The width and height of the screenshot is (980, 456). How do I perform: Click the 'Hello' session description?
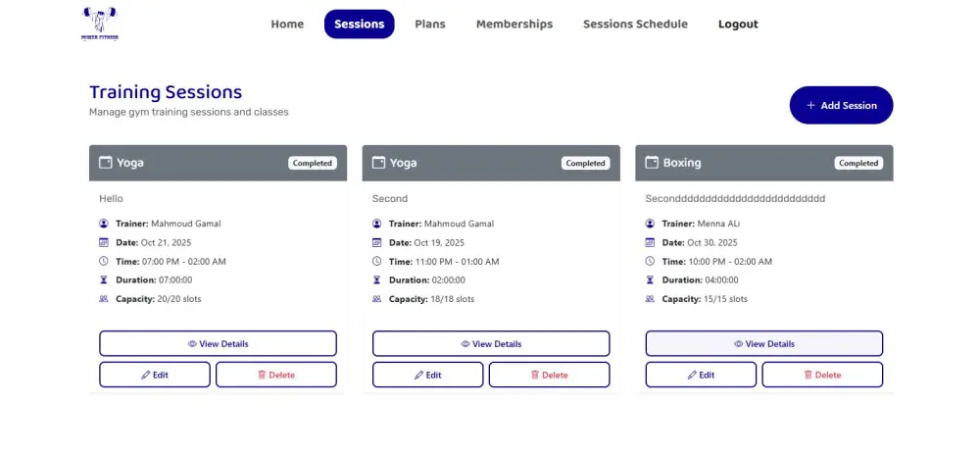(112, 199)
